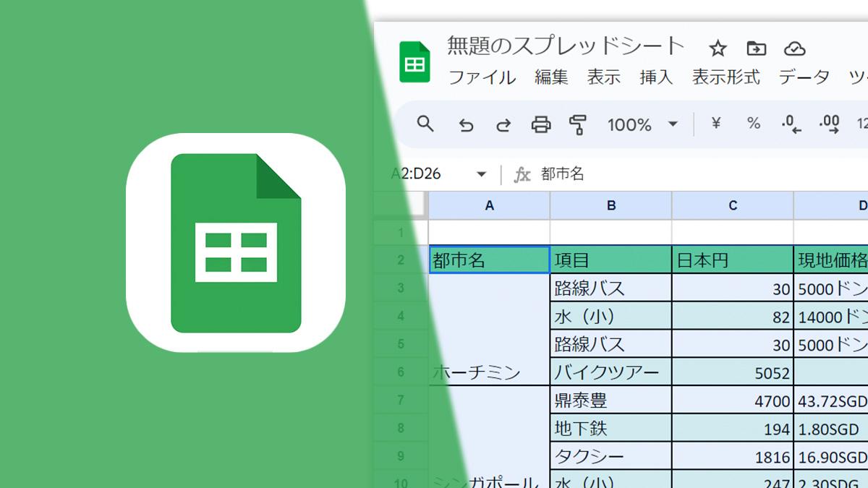868x488 pixels.
Task: Click the move to folder icon
Action: (x=756, y=48)
